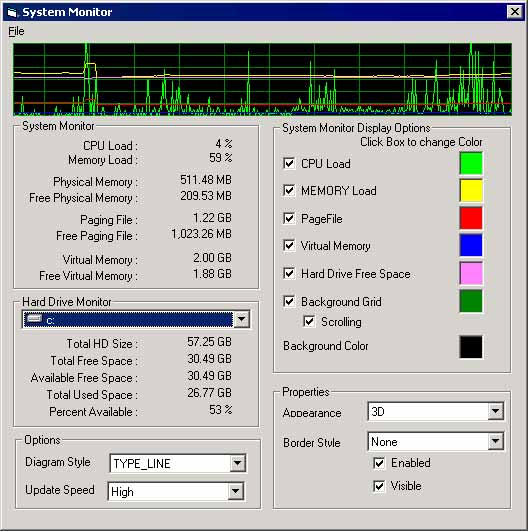Click the performance graph display
The image size is (528, 531).
tap(262, 79)
